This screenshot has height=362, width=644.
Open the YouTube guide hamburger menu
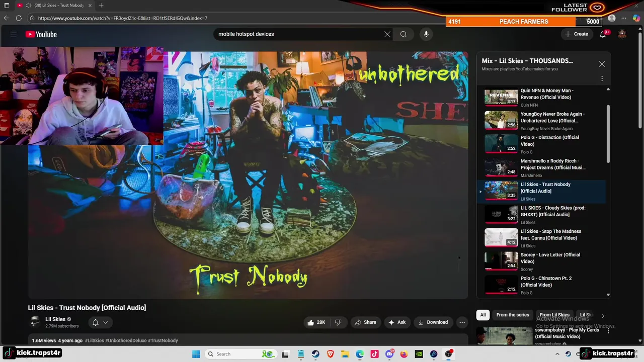tap(14, 34)
